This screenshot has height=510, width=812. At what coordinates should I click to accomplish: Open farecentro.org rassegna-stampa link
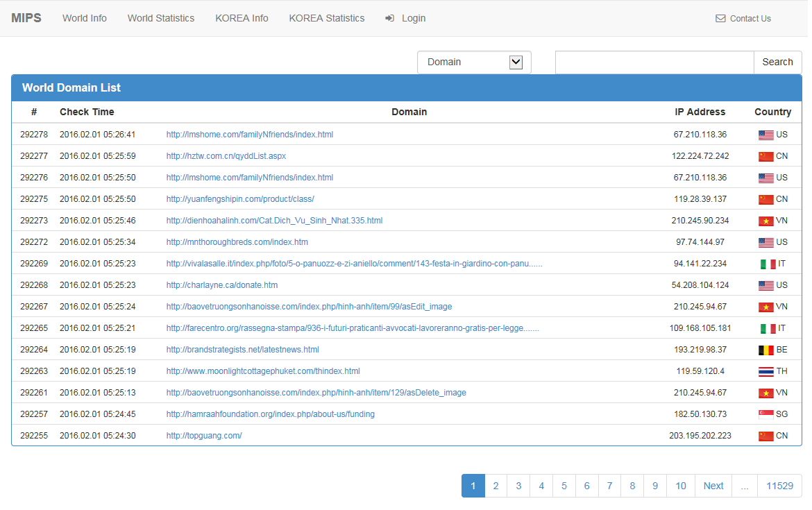click(353, 328)
